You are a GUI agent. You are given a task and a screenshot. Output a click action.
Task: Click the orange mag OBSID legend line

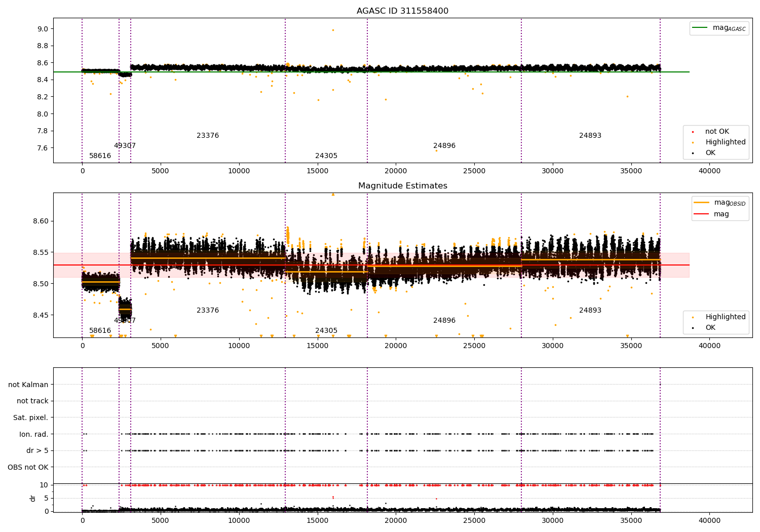point(702,202)
